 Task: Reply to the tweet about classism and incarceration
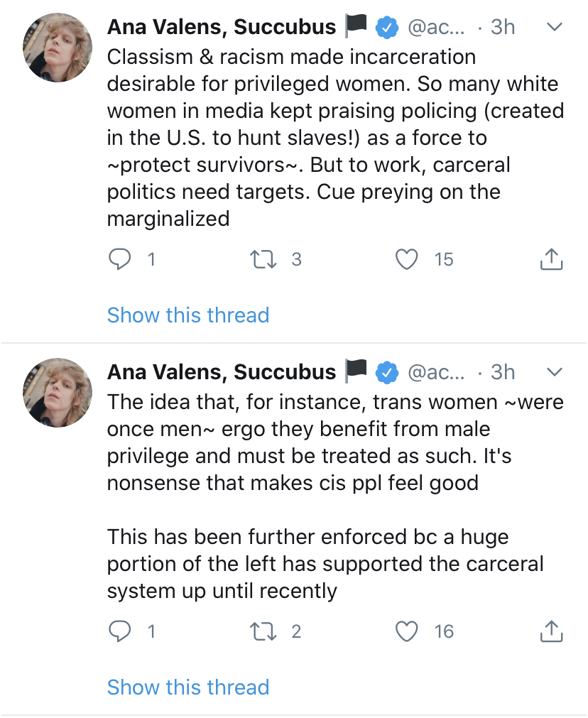[120, 260]
